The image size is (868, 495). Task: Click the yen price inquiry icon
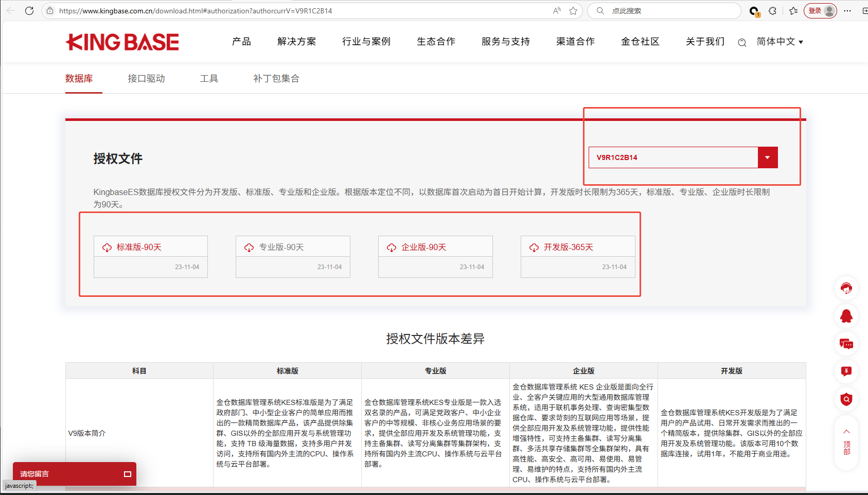(x=846, y=372)
